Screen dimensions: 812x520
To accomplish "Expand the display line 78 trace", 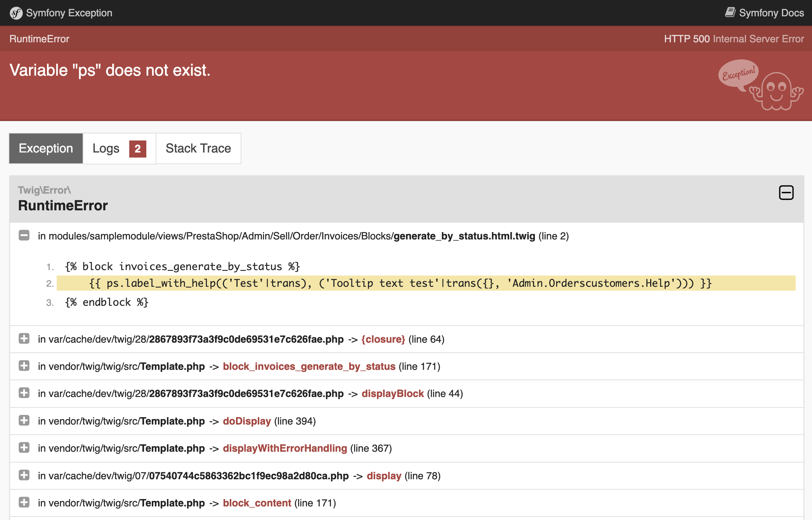I will pos(24,475).
